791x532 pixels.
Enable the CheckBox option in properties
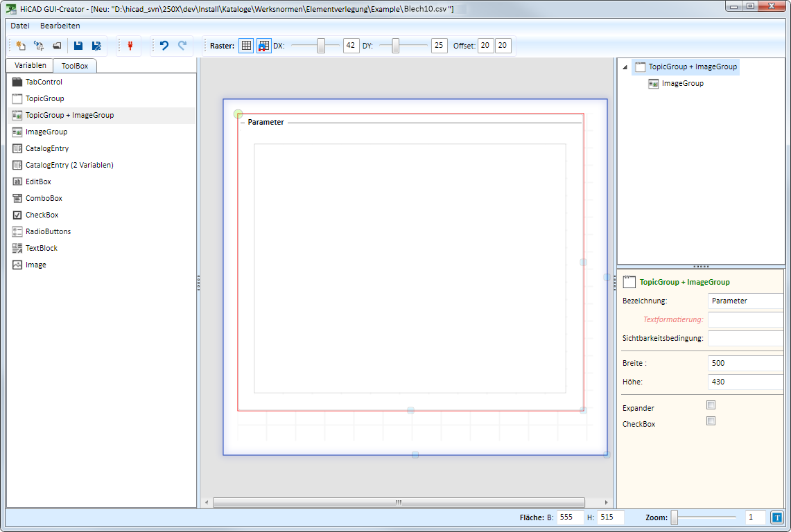(711, 421)
